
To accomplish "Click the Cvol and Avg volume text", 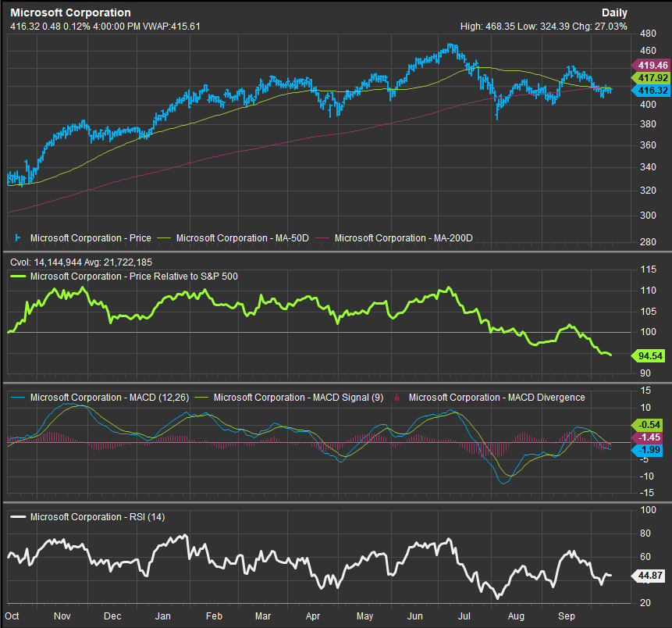I will [x=81, y=262].
